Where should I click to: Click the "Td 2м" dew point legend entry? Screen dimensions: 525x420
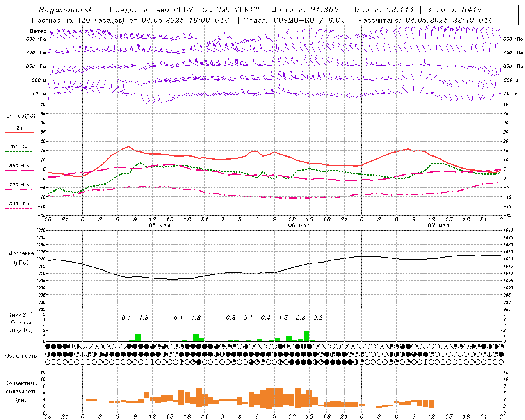coord(19,147)
